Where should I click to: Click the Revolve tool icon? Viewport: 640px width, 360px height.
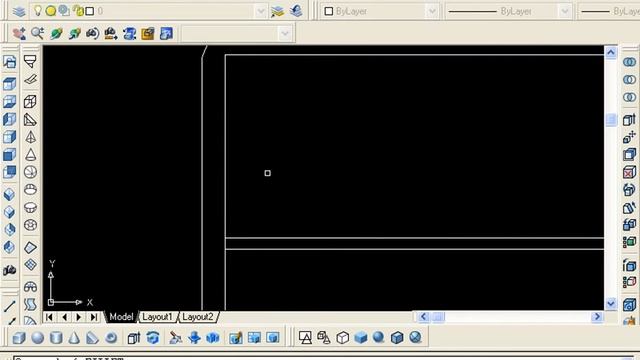tap(153, 338)
